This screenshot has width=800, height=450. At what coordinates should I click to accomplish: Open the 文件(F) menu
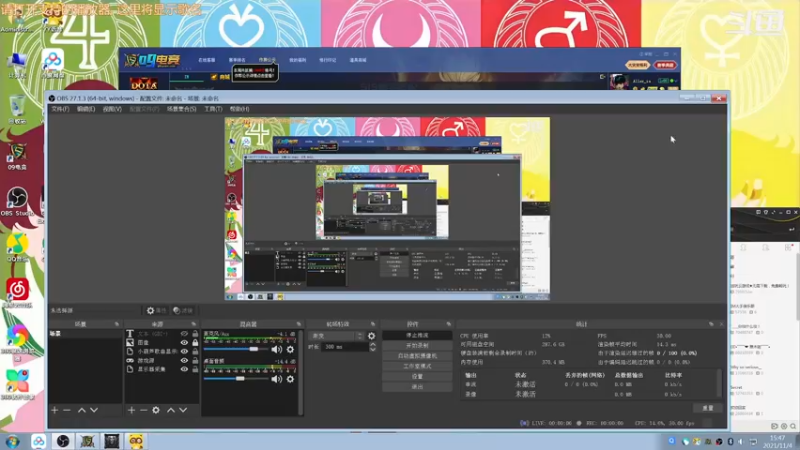pos(60,109)
